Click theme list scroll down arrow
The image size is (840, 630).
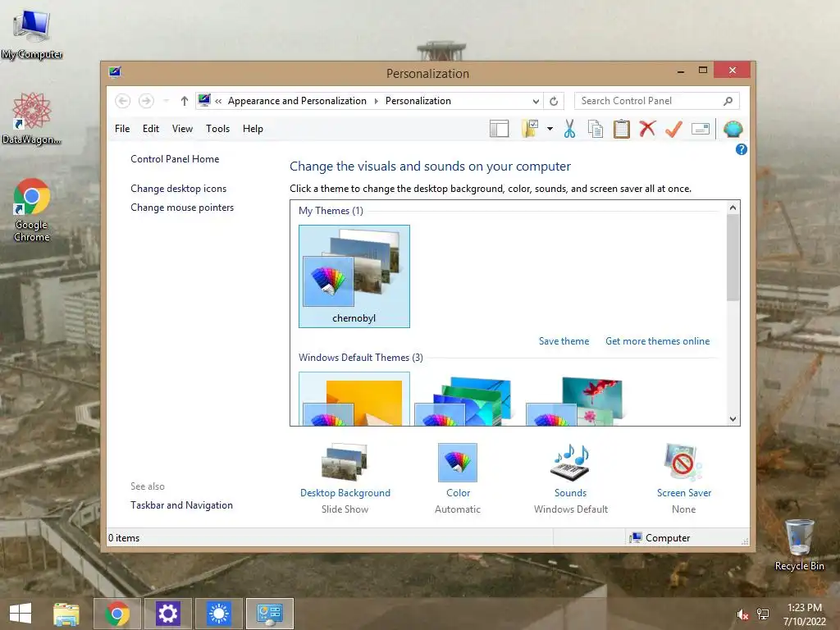pos(733,419)
